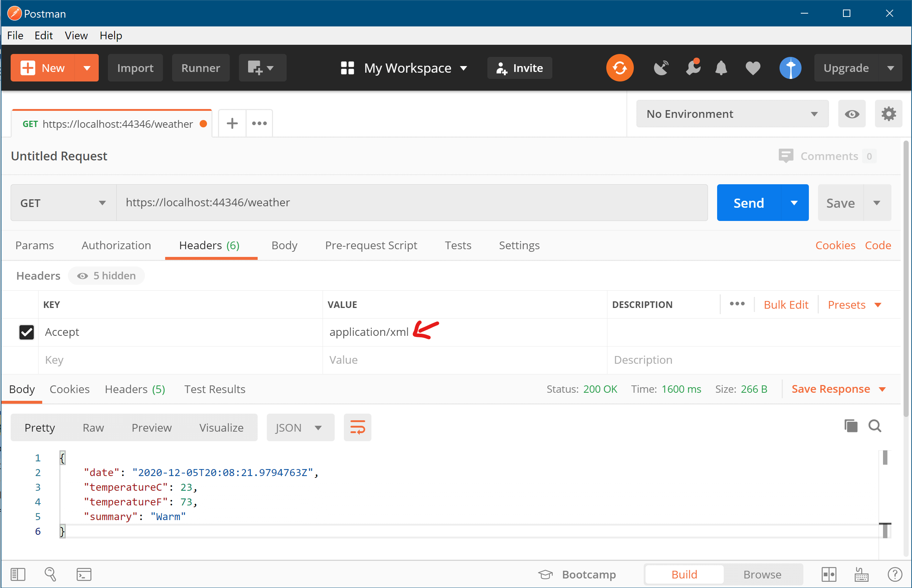The image size is (912, 588).
Task: Select Preview response view
Action: [152, 427]
